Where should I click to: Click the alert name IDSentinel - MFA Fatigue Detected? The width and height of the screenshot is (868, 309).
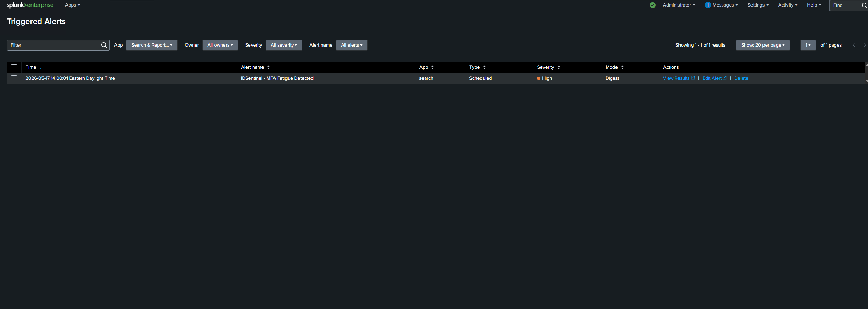pos(277,78)
